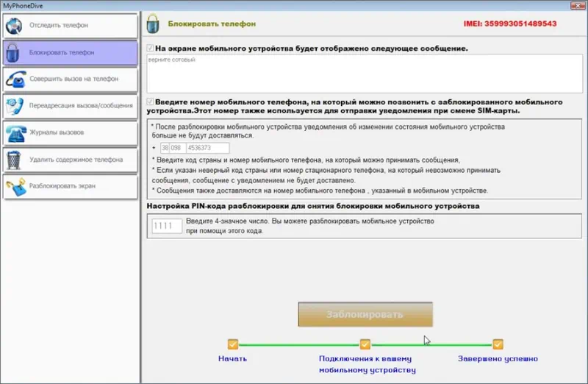Click the trash bin delete content icon
588x384 pixels.
14,160
